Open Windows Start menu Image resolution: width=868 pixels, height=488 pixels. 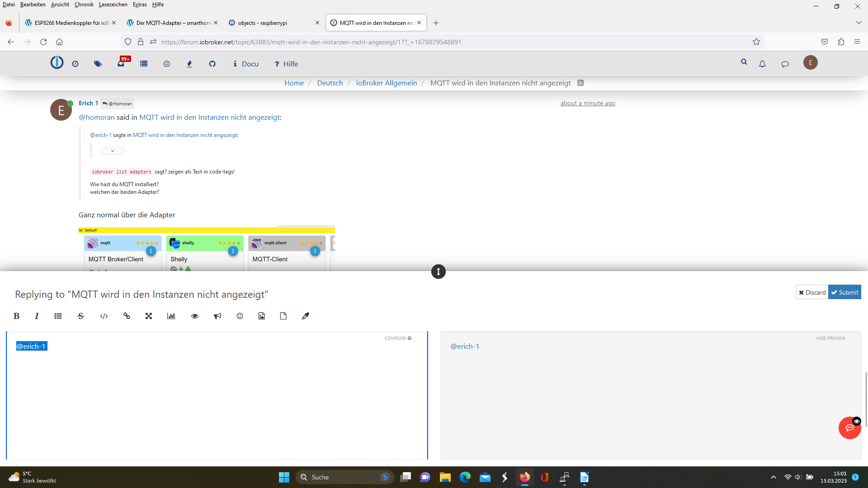click(x=284, y=477)
